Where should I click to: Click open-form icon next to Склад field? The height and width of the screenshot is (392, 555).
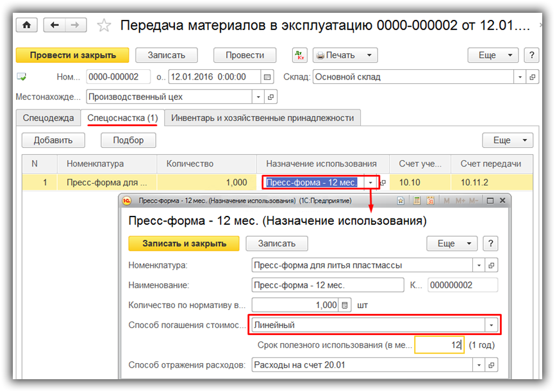531,77
